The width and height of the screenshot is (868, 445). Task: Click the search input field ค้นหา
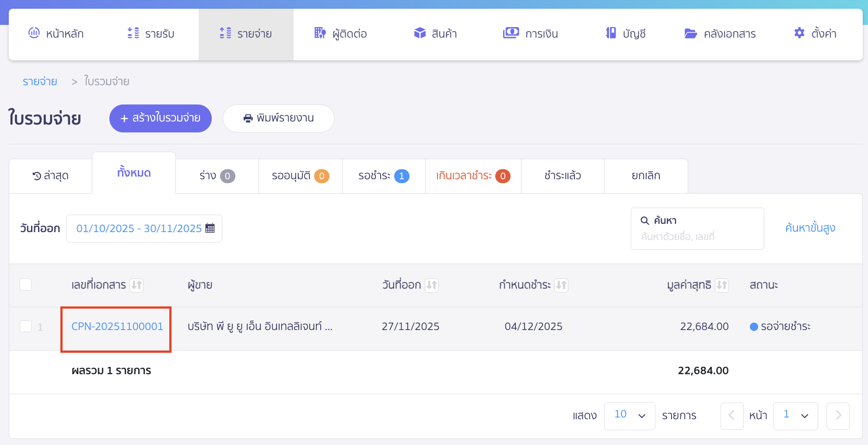pos(697,236)
